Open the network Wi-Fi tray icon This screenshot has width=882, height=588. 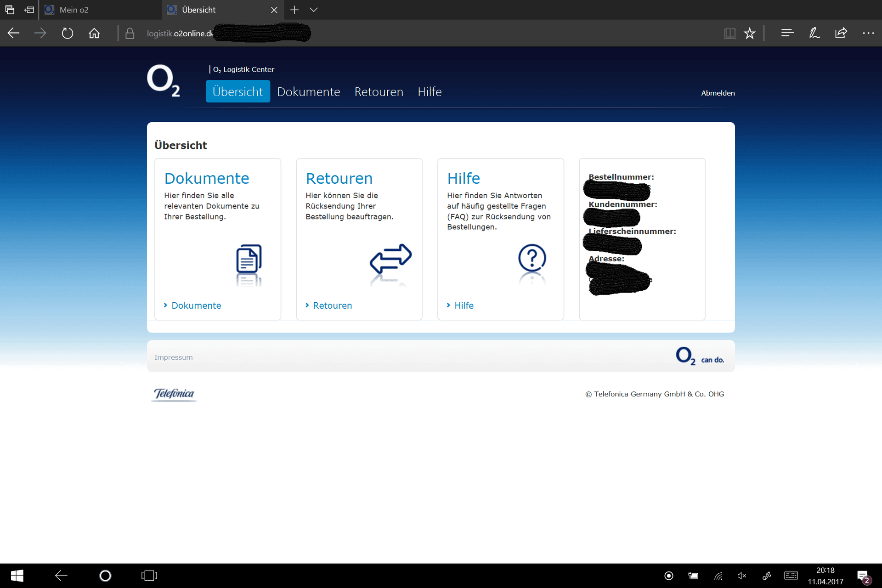coord(718,576)
